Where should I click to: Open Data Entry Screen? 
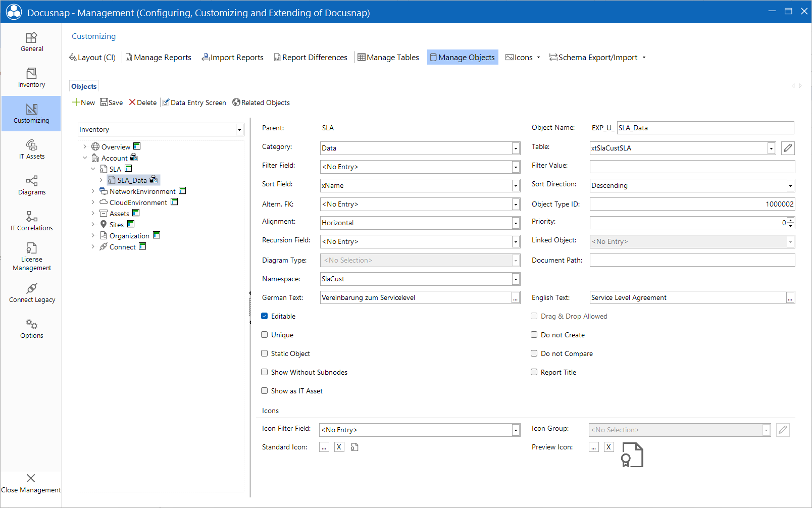(x=194, y=103)
